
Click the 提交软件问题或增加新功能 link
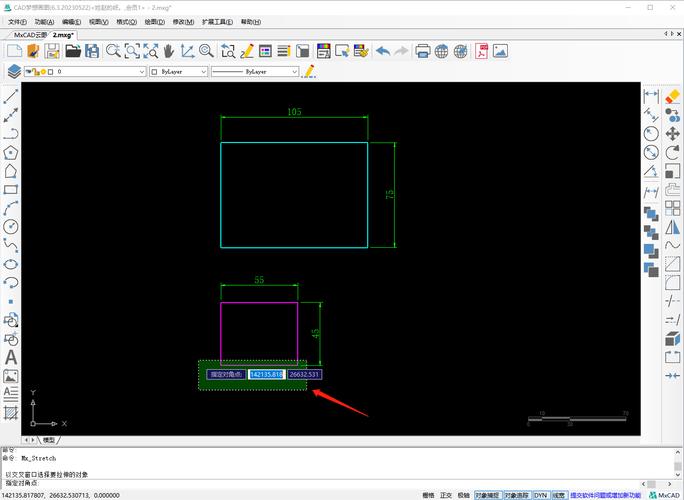[606, 494]
